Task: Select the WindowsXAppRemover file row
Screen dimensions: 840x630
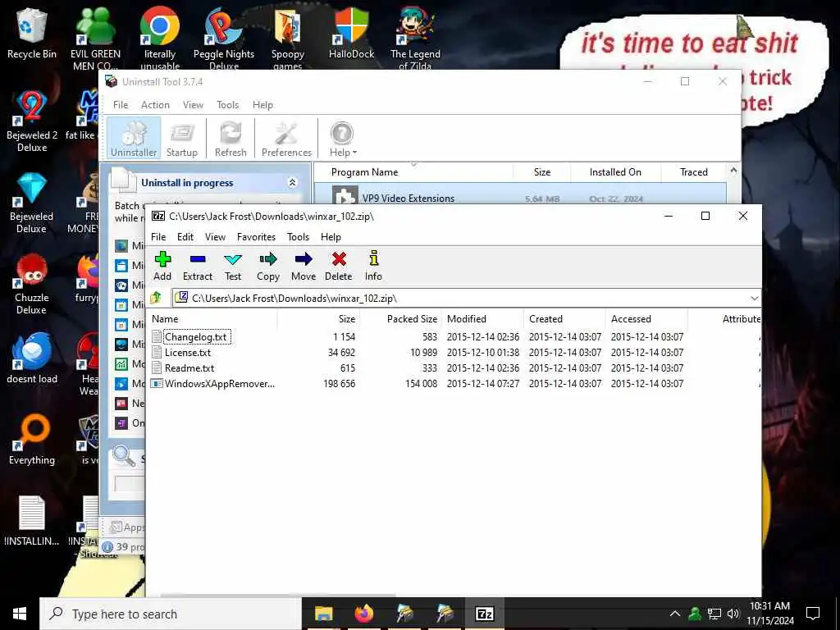Action: 454,384
